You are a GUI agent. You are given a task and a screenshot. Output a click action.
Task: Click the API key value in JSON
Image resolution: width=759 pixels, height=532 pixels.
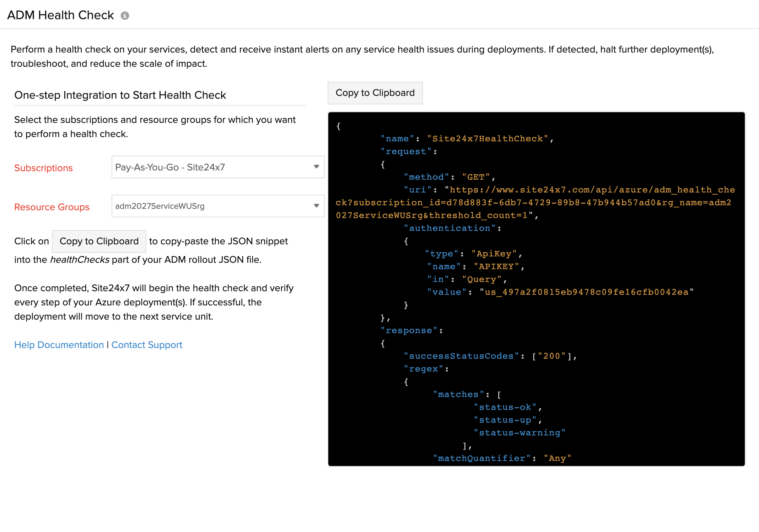click(x=586, y=292)
